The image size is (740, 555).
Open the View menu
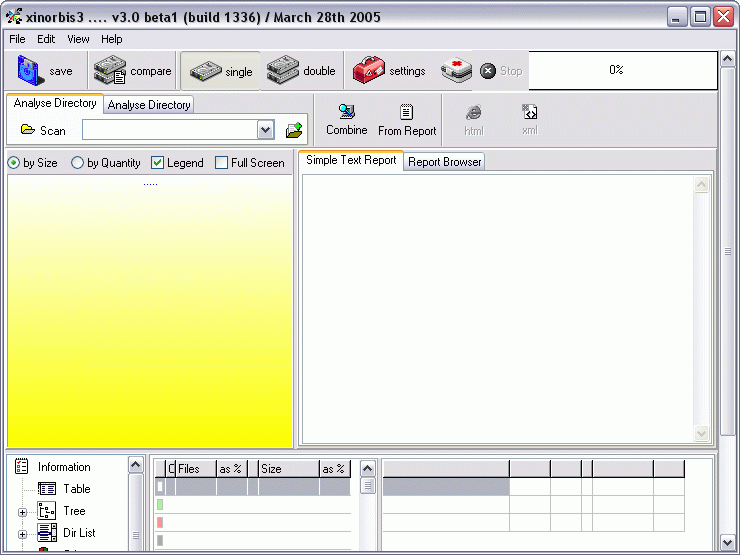(78, 39)
